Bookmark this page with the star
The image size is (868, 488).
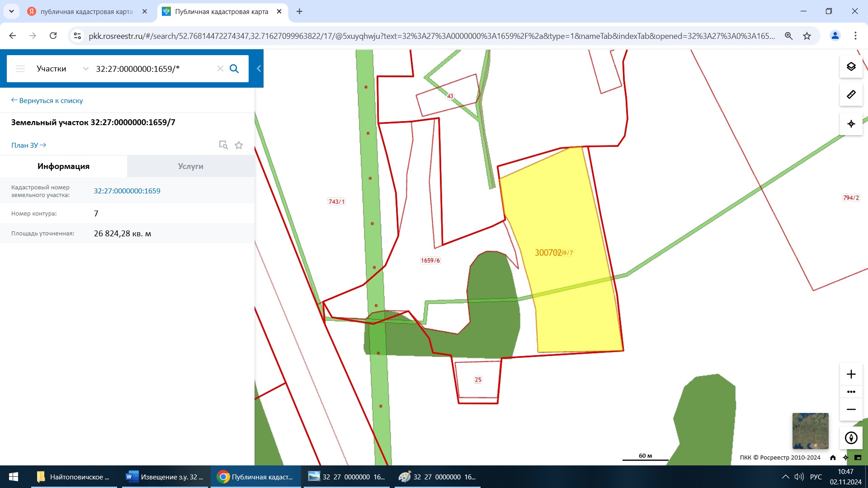[807, 36]
